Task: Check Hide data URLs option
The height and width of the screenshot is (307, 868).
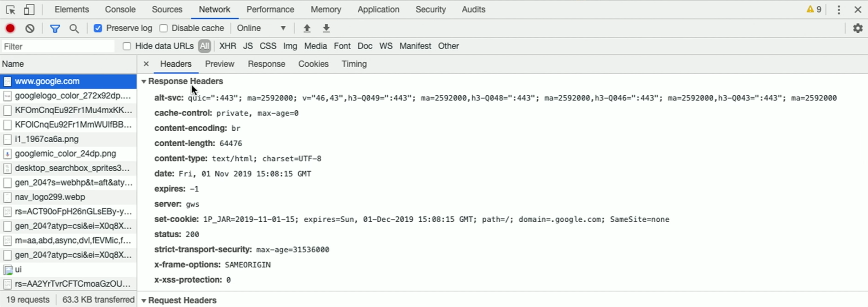Action: (127, 46)
